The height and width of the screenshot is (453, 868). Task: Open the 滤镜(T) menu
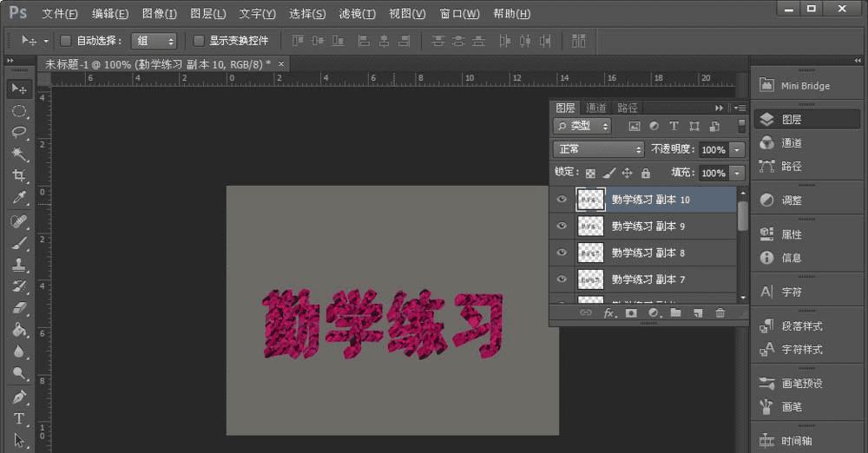(x=357, y=13)
